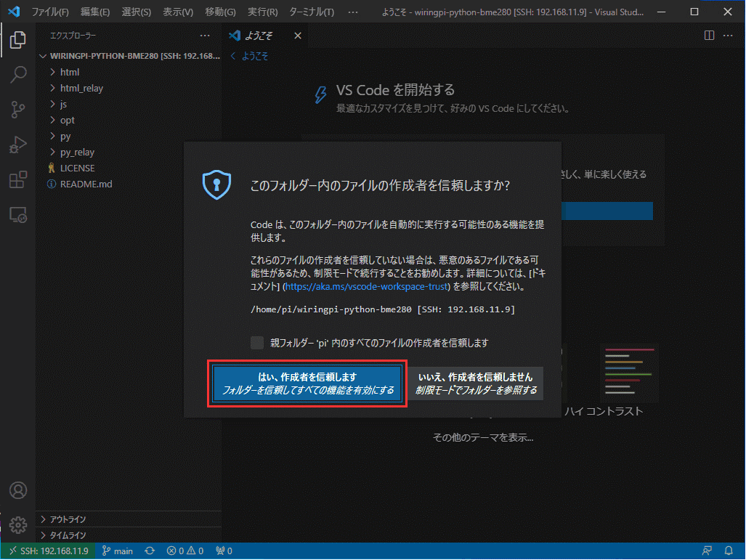Viewport: 746px width, 560px height.
Task: Open editor more actions ellipsis
Action: pyautogui.click(x=728, y=36)
